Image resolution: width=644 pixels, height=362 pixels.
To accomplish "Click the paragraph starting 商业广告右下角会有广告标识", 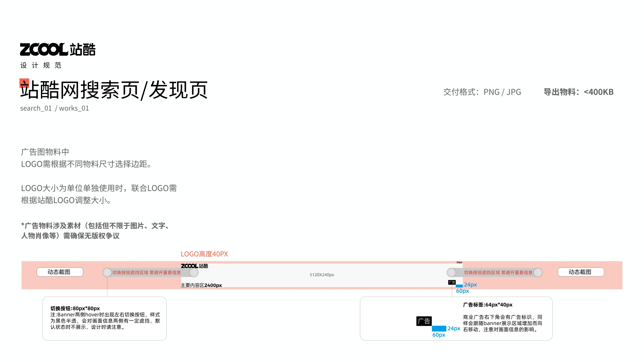I will [502, 323].
